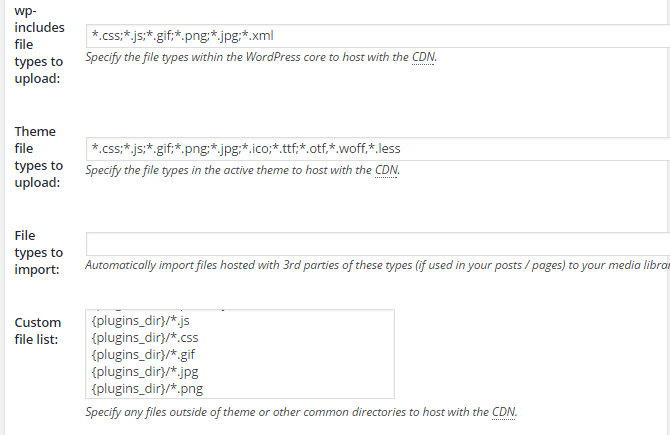Focus the Theme file types to upload field
Image resolution: width=670 pixels, height=435 pixels.
click(378, 149)
